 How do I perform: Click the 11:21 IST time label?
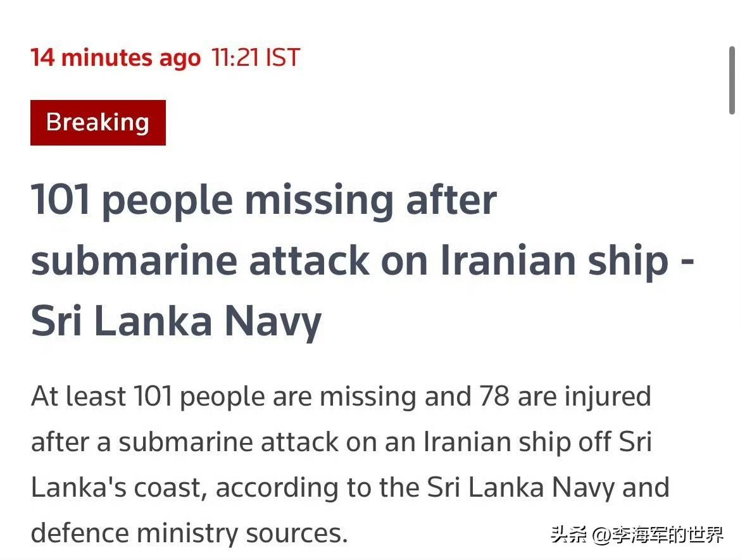click(255, 58)
